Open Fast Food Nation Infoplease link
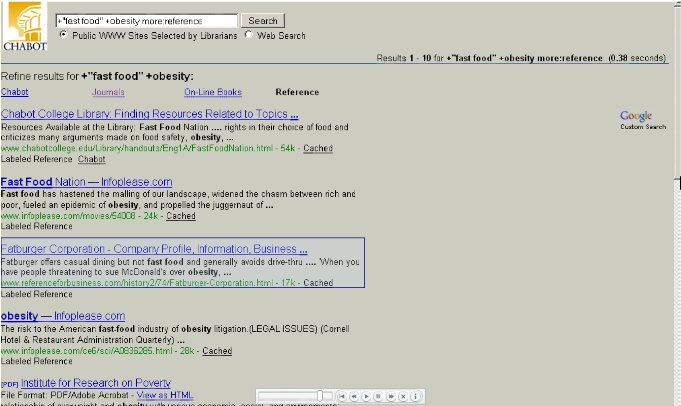This screenshot has height=406, width=681. point(86,182)
